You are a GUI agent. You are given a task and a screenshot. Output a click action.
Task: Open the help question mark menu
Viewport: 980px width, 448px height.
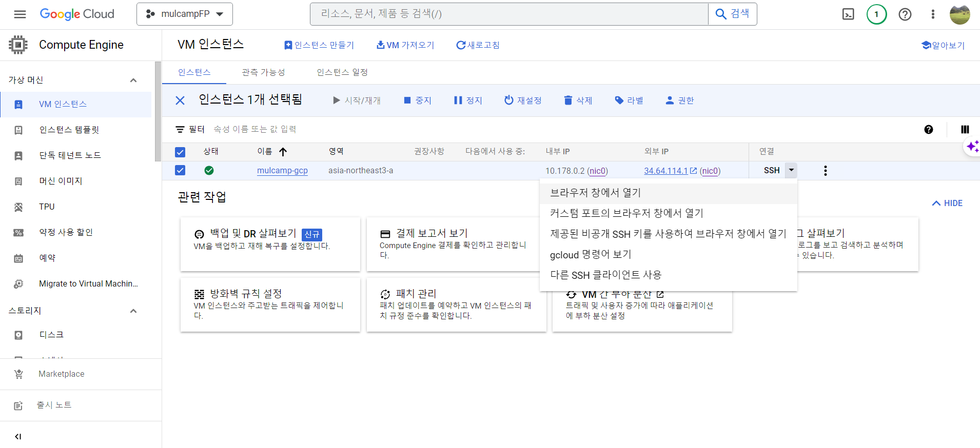point(905,14)
